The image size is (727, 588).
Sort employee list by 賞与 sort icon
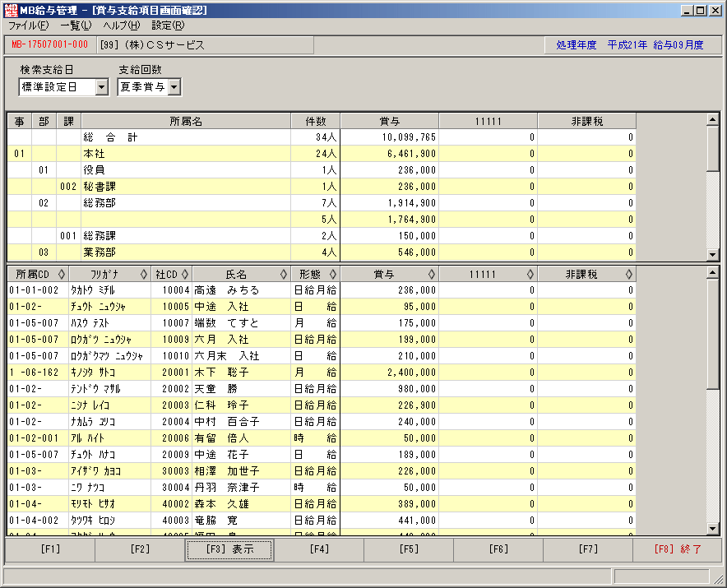click(x=432, y=274)
